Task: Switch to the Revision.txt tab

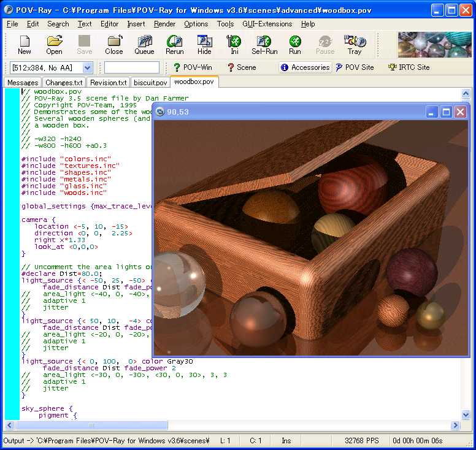Action: pyautogui.click(x=109, y=83)
